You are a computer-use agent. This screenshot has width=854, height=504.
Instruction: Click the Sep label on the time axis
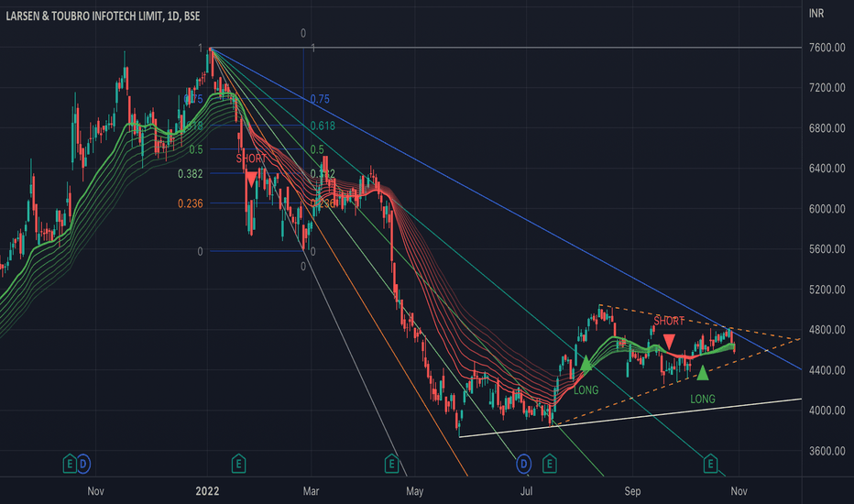(x=632, y=491)
